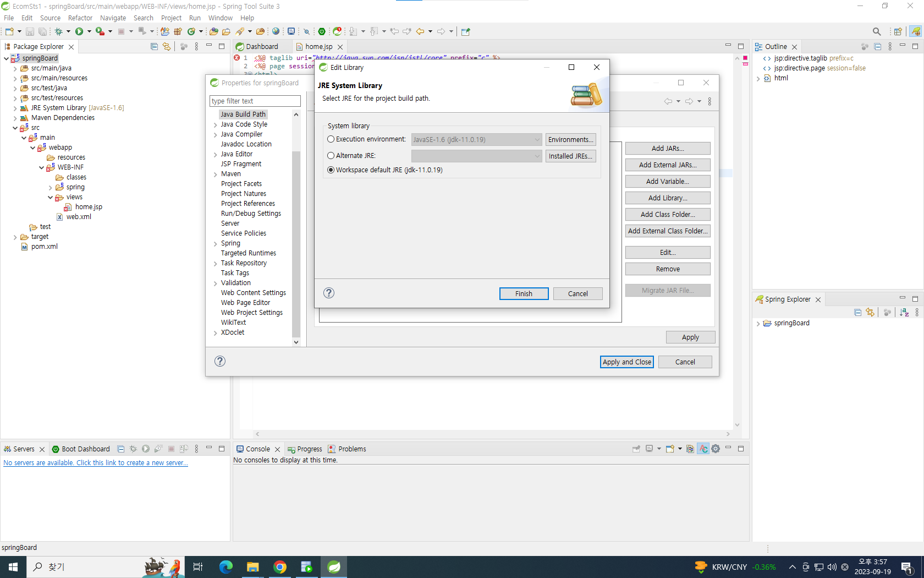924x578 pixels.
Task: Click the Spring Tool Suite taskbar icon
Action: point(334,567)
